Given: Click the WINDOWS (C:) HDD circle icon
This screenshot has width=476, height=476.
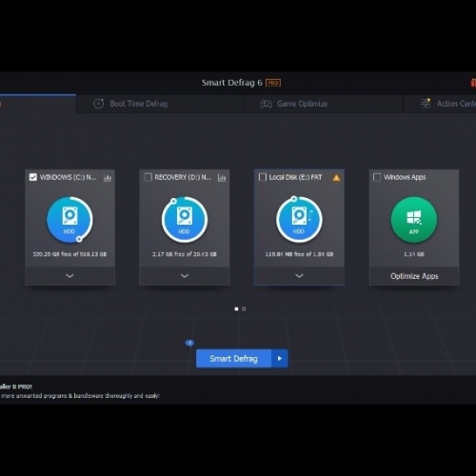Looking at the screenshot, I should click(x=69, y=220).
